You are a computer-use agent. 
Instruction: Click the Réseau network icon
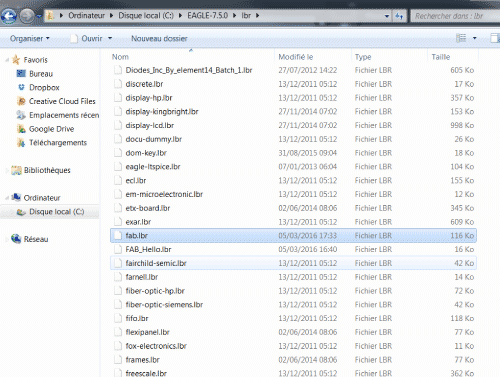16,239
